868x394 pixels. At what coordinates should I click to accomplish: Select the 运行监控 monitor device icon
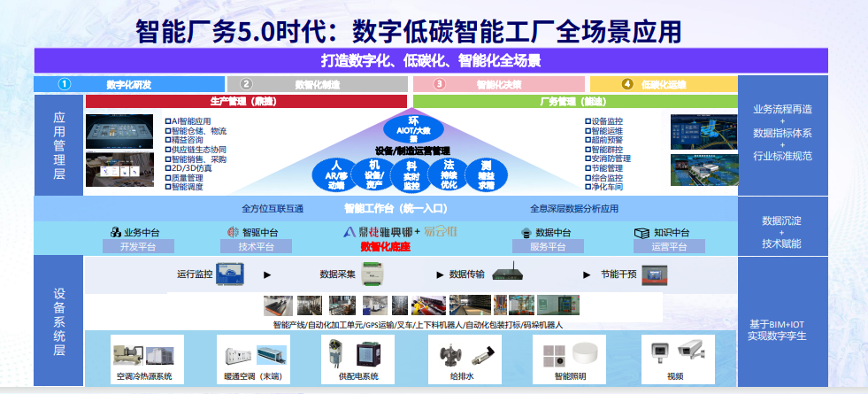click(x=231, y=275)
